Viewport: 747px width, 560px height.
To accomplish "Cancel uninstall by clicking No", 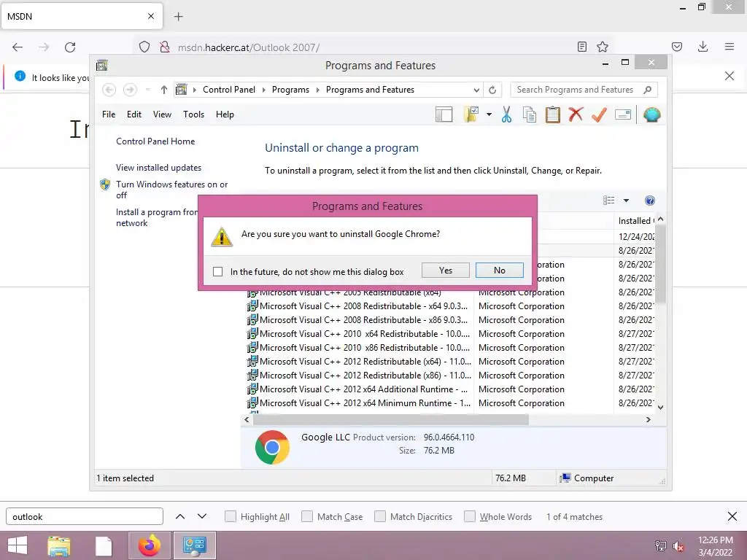I will 499,270.
